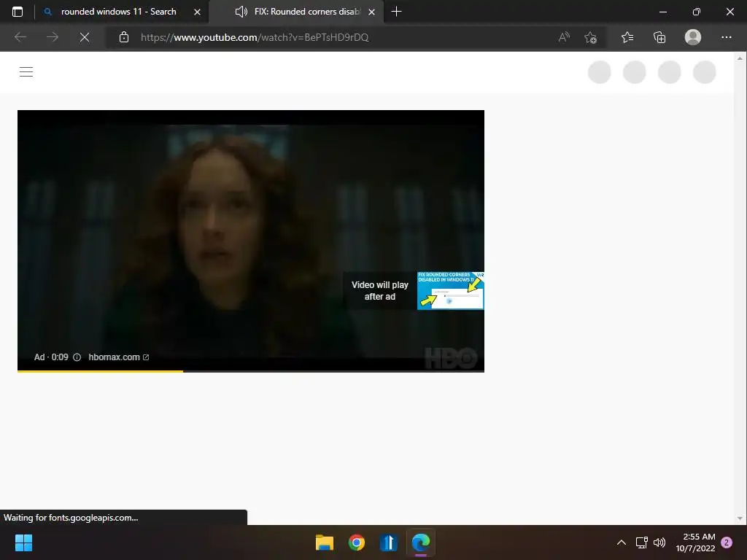Close the 'FIX: Rounded corners' tab

(371, 12)
